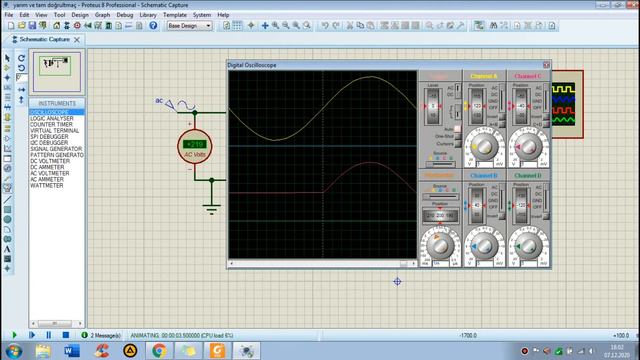The width and height of the screenshot is (640, 360).
Task: Zoom out with the magnifier minus icon
Action: pyautogui.click(x=286, y=26)
